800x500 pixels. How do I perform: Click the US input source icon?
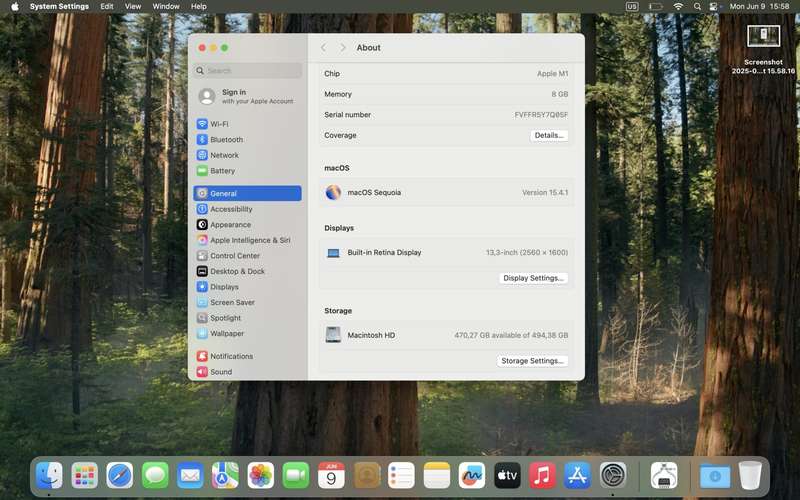pyautogui.click(x=632, y=7)
